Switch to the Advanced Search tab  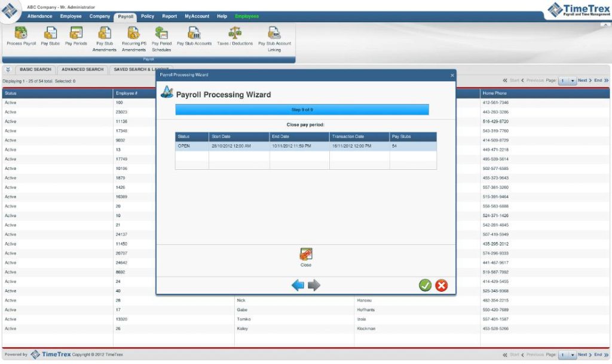[82, 69]
